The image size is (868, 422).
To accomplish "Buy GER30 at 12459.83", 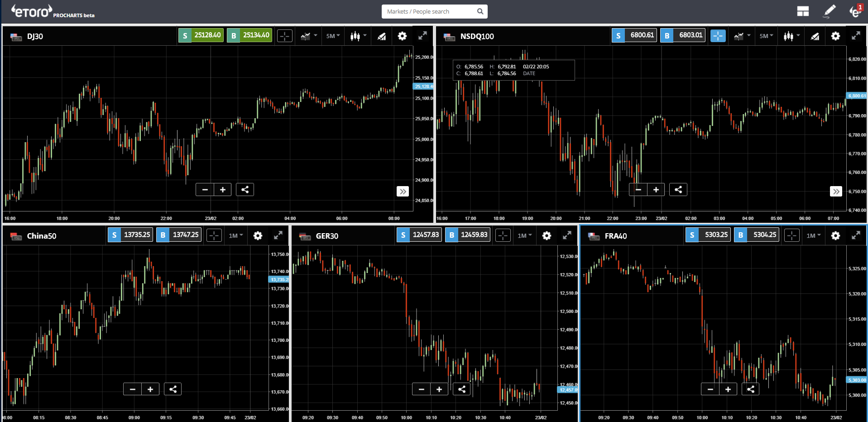I will click(468, 235).
